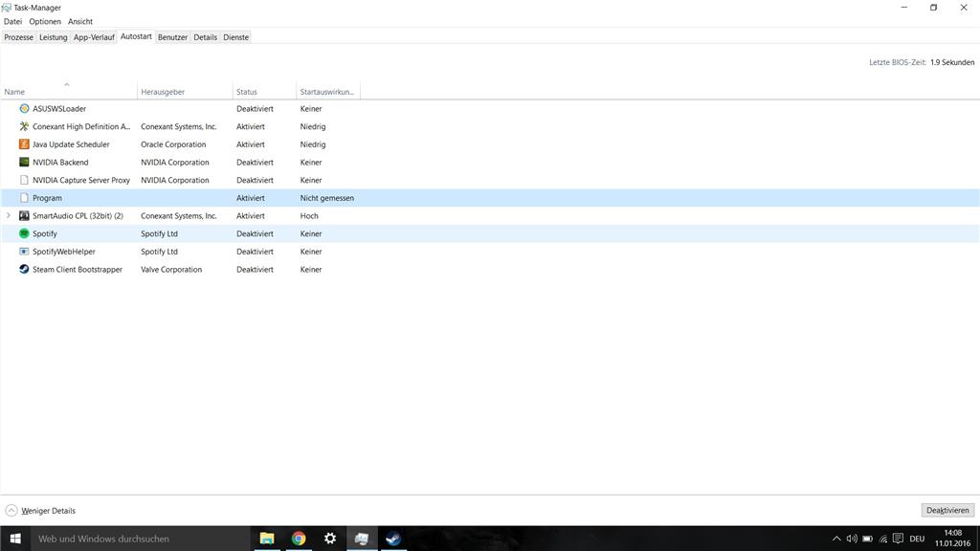This screenshot has height=551, width=980.
Task: Click the Steam Client Bootstrapper icon
Action: 24,269
